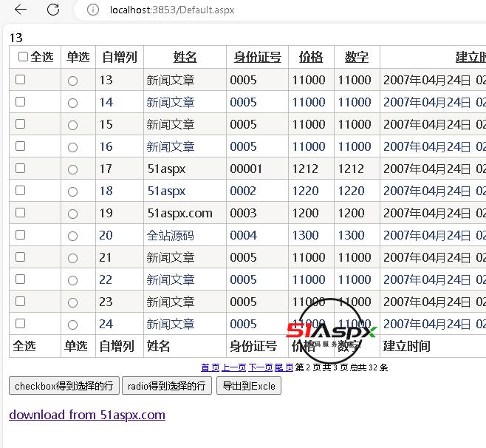Check the checkbox for row 14
This screenshot has height=448, width=486.
coord(21,102)
